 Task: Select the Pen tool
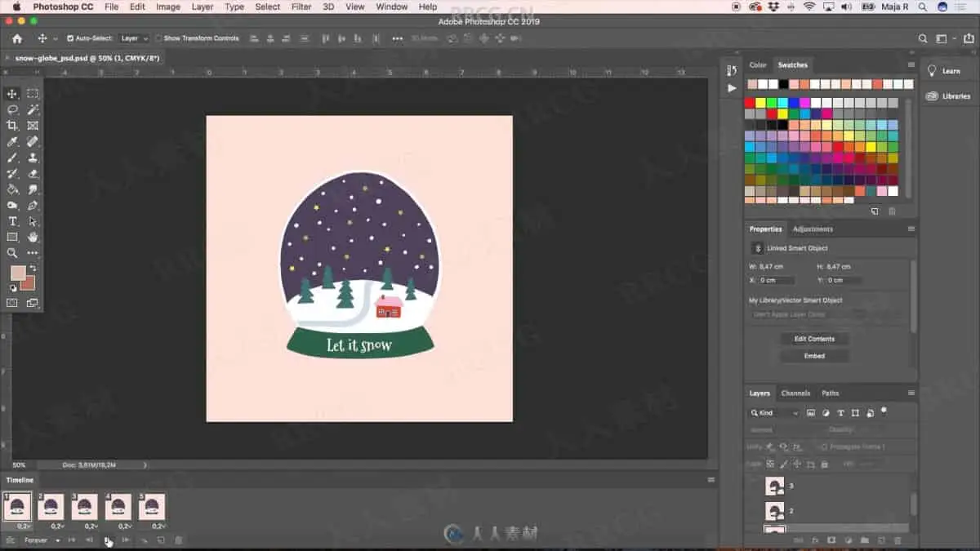pos(33,205)
